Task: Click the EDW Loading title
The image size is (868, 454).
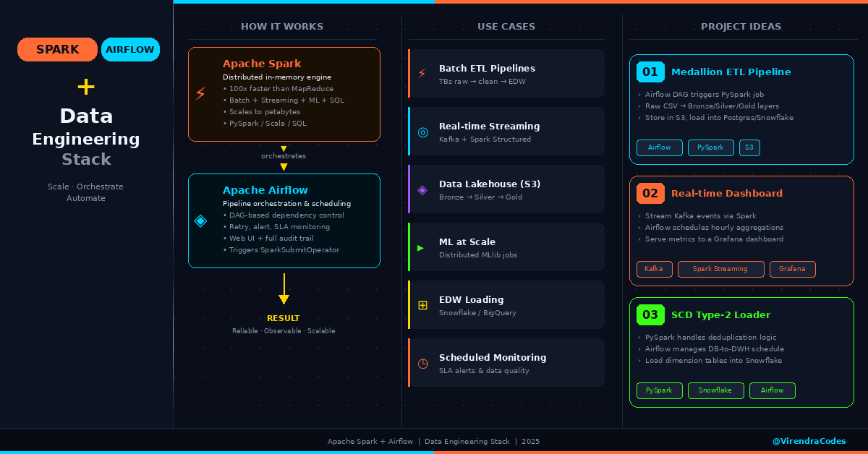Action: [471, 299]
